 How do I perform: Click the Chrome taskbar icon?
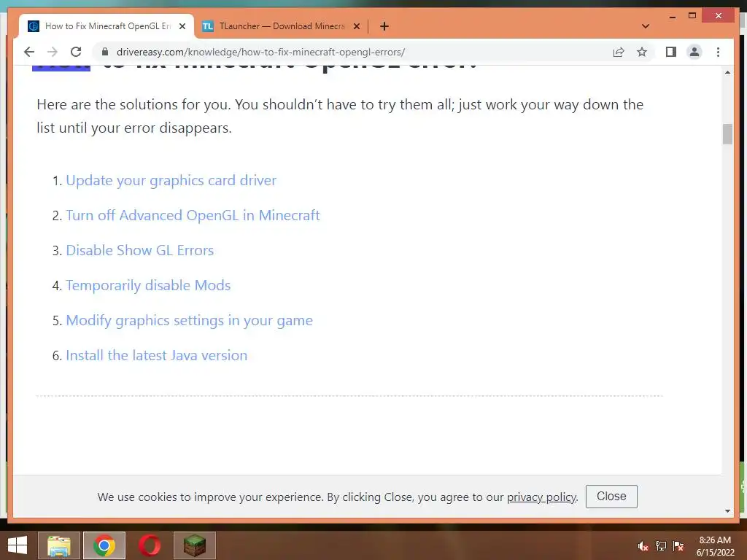(104, 545)
